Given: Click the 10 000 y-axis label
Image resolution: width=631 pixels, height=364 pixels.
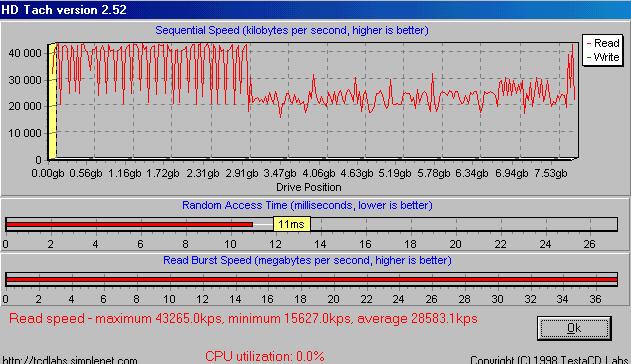Looking at the screenshot, I should point(25,133).
